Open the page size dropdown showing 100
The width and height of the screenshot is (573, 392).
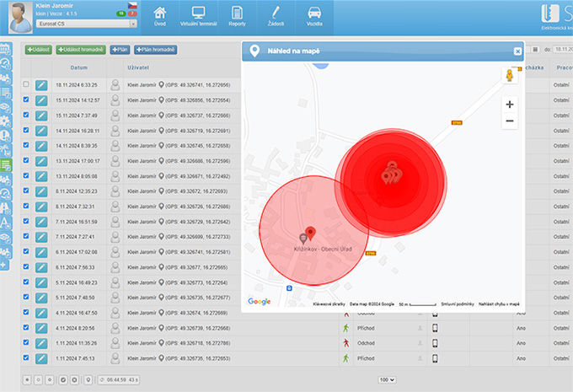click(387, 379)
